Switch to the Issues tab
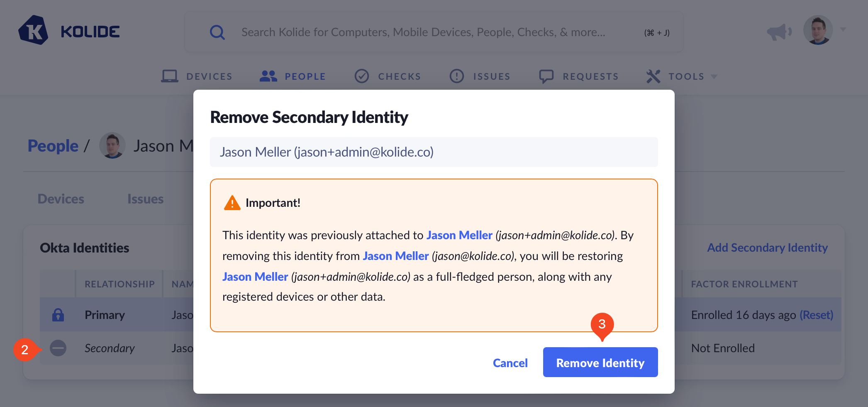 [145, 199]
